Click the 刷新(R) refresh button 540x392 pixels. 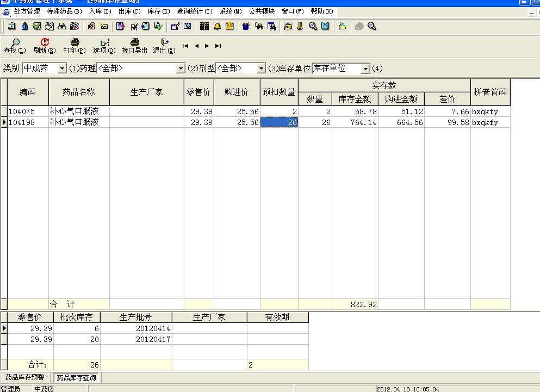coord(45,46)
